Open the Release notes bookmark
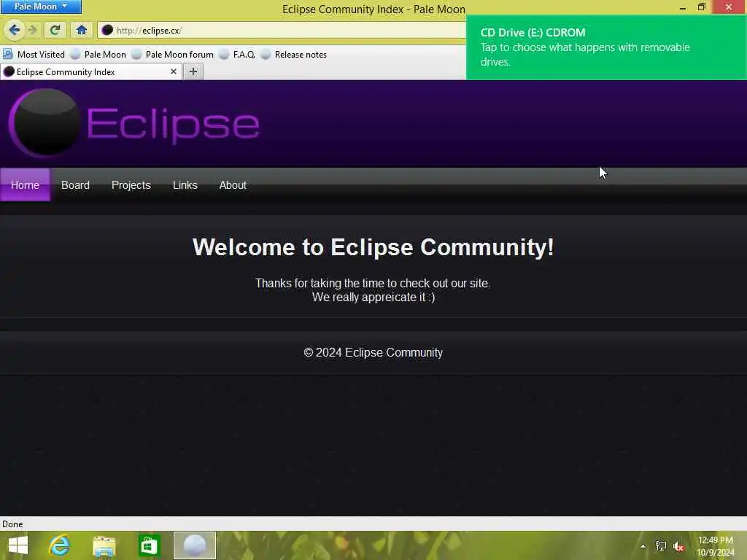 coord(293,54)
